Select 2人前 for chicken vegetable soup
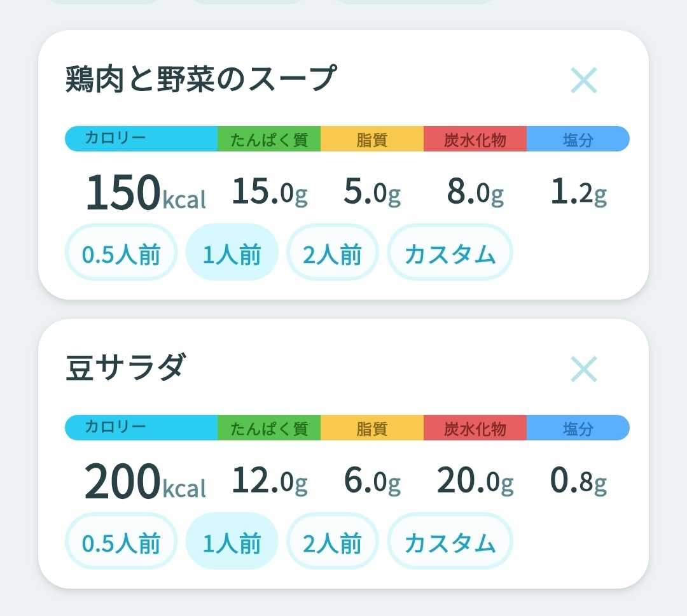Image resolution: width=687 pixels, height=616 pixels. 332,253
